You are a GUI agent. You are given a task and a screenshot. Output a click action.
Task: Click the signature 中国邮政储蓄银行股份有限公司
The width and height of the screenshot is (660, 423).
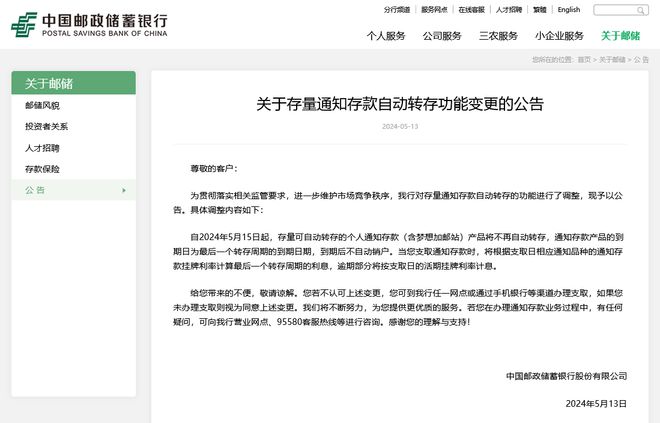click(567, 376)
